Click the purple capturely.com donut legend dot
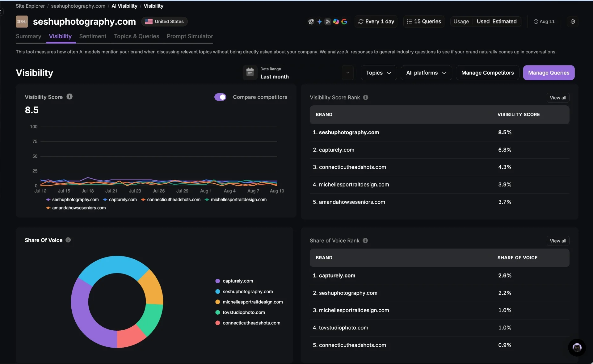 click(217, 281)
